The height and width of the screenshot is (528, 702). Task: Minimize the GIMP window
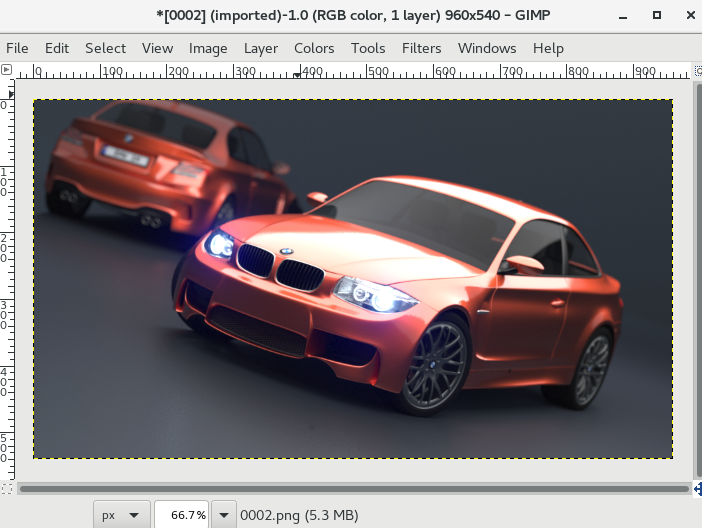click(x=623, y=16)
